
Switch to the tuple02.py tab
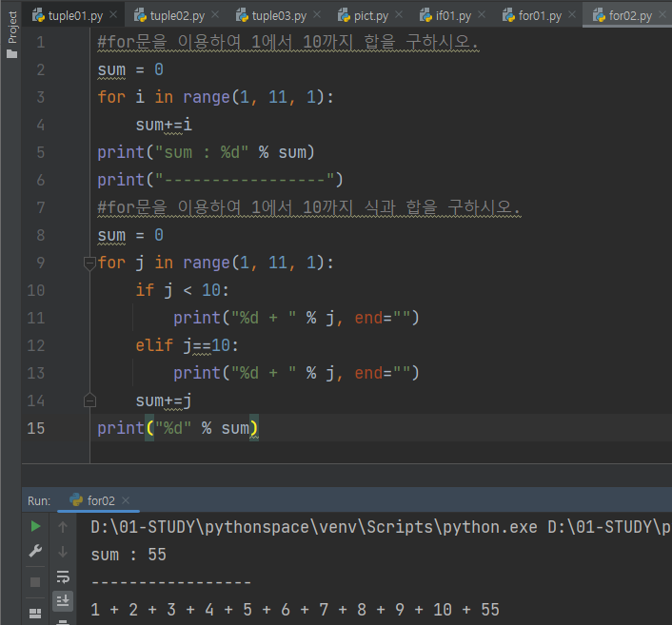(x=169, y=16)
